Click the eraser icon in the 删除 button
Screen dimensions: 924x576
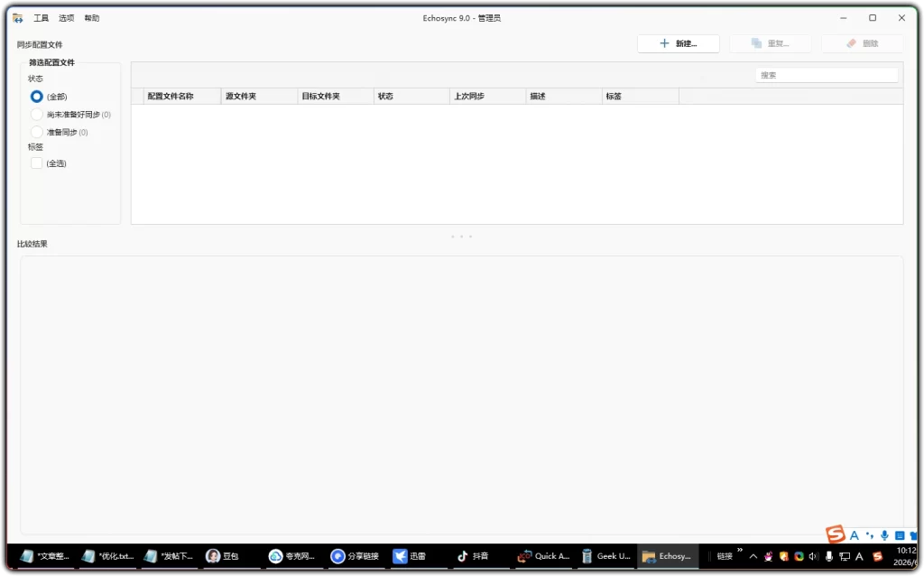point(851,43)
